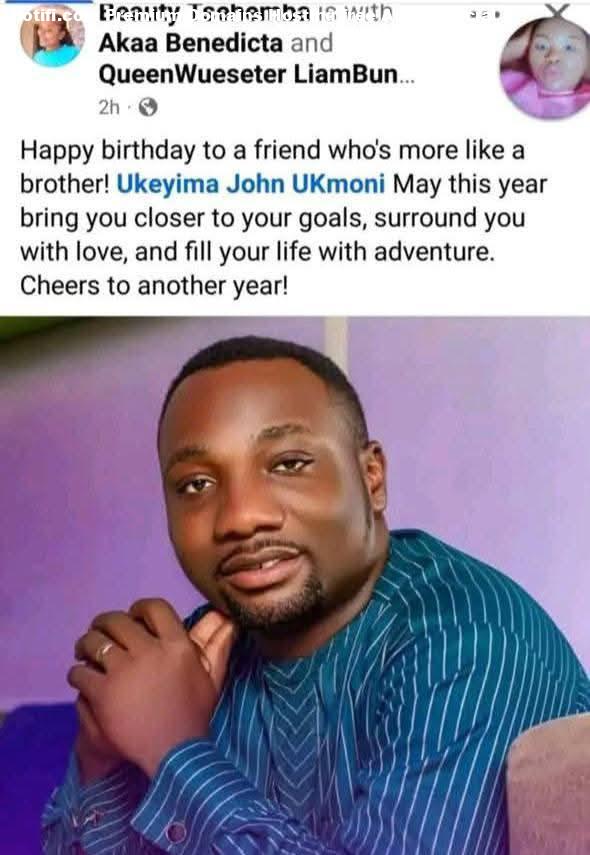
Task: Tap the birthday message text body
Action: click(284, 218)
